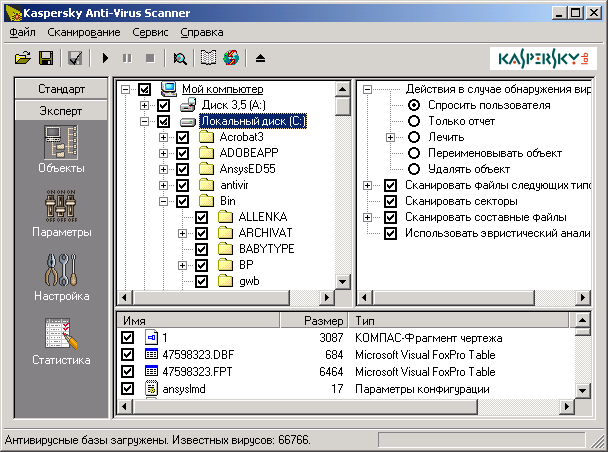Viewport: 608px width, 452px height.
Task: Click the checkmark toolbar icon
Action: click(75, 59)
